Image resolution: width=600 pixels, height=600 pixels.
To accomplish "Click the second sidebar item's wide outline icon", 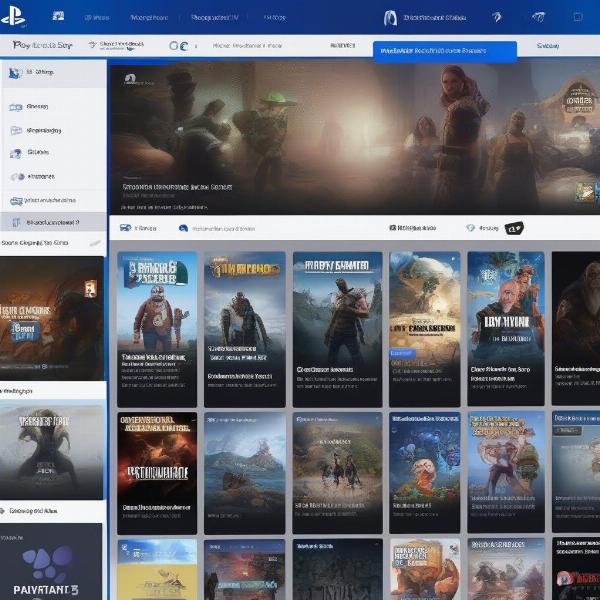I will (16, 107).
